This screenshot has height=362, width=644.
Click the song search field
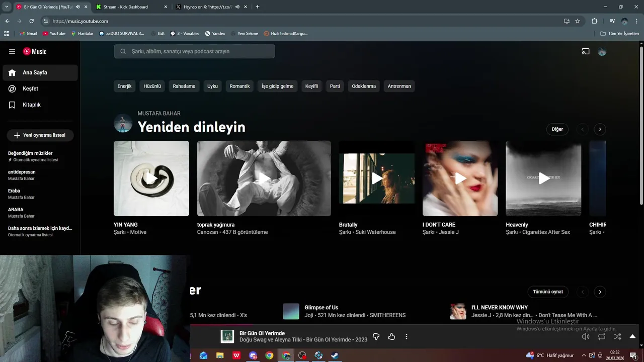194,51
